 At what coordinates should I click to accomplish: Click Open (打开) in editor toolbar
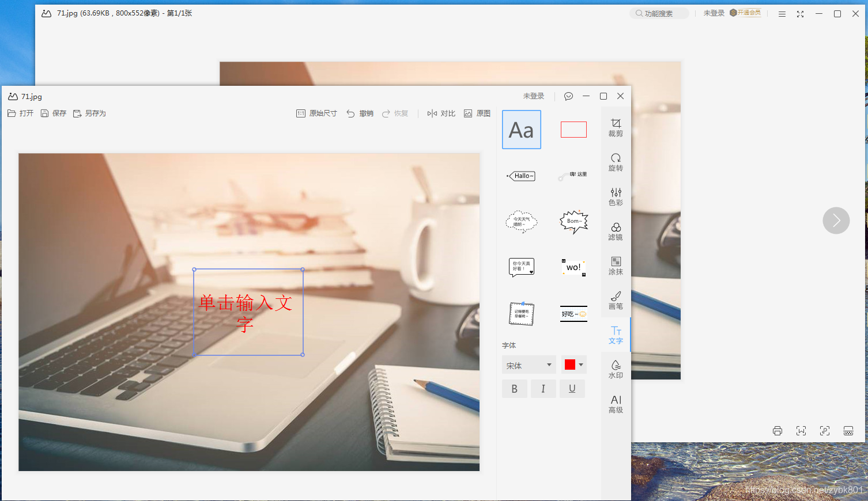tap(20, 113)
